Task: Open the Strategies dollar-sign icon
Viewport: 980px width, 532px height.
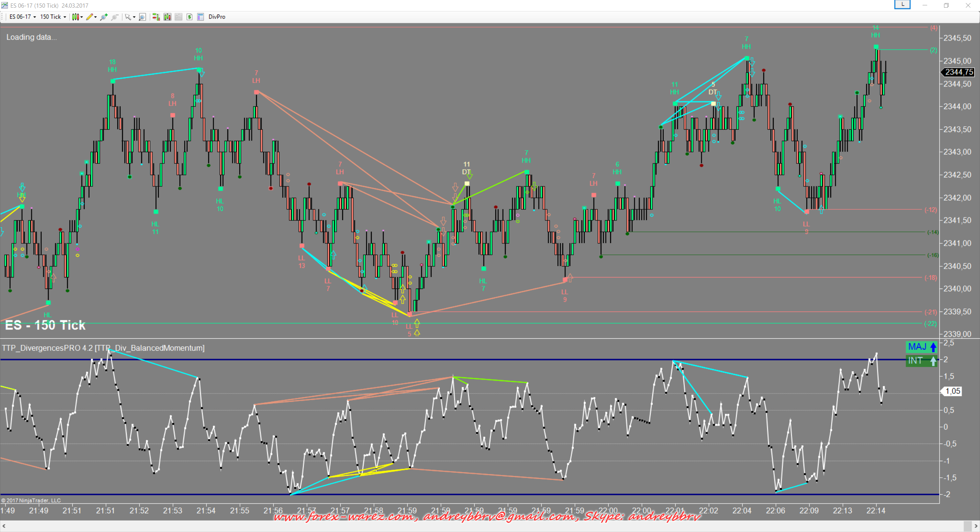Action: point(189,17)
